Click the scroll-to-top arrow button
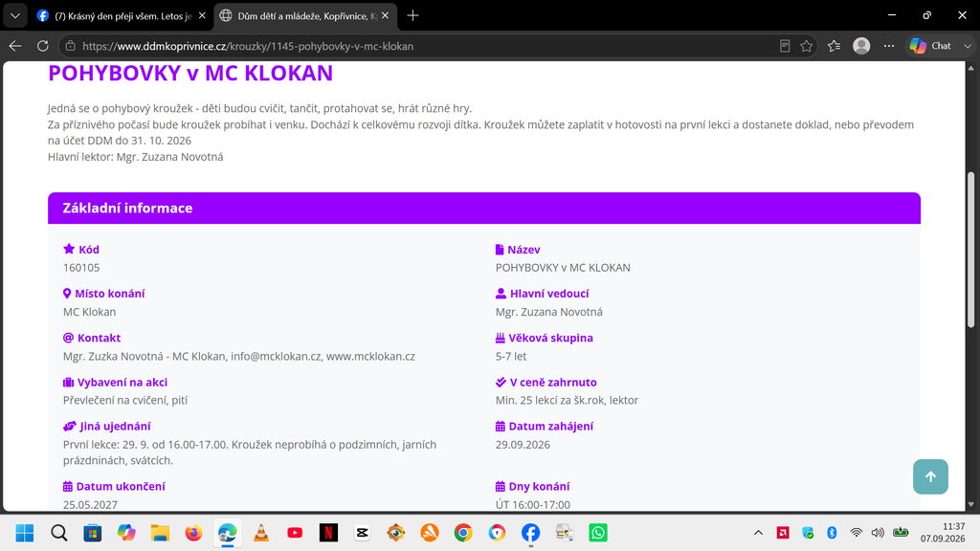Image resolution: width=980 pixels, height=551 pixels. tap(930, 476)
